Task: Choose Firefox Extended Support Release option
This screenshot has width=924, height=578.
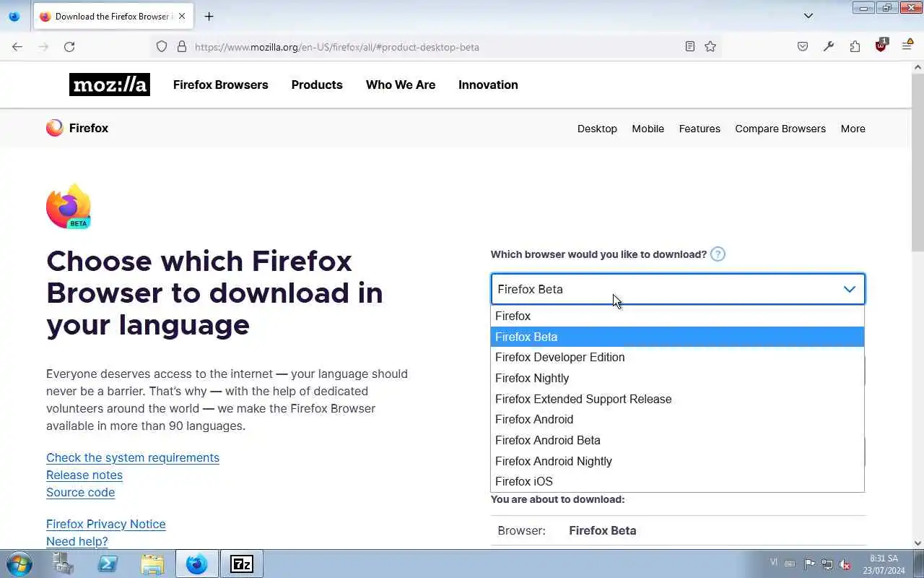Action: [x=677, y=399]
